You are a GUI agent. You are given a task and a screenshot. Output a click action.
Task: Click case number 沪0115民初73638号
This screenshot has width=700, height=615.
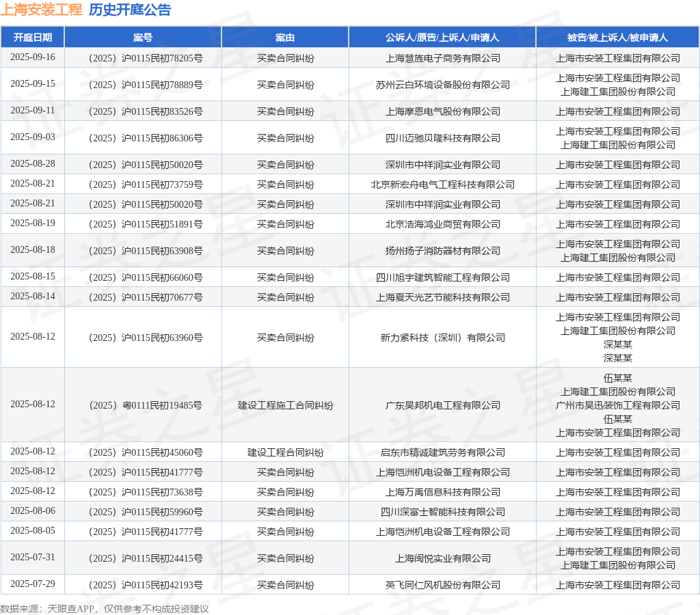pyautogui.click(x=146, y=492)
